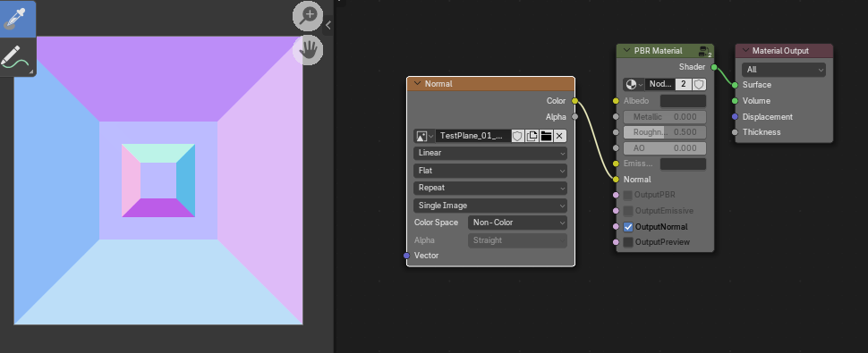Click the OutputPreview input socket
Screen dimensions: 868x353
click(616, 242)
